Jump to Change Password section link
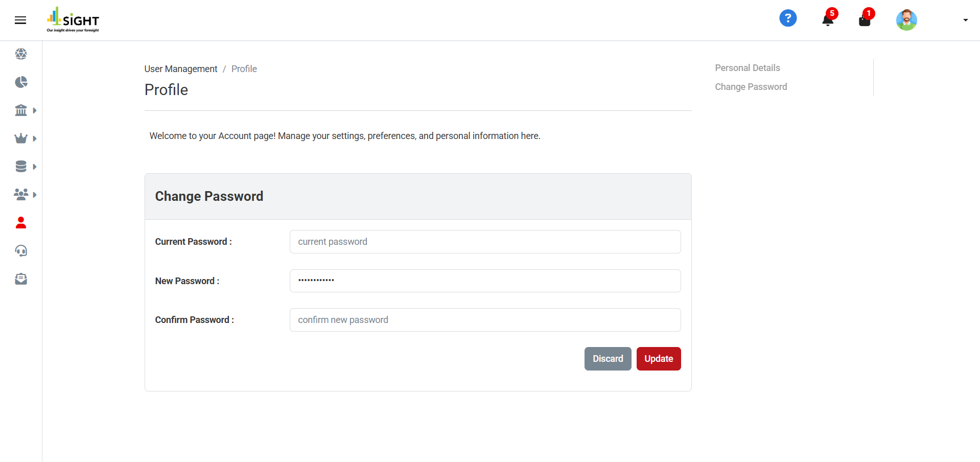 pos(751,87)
